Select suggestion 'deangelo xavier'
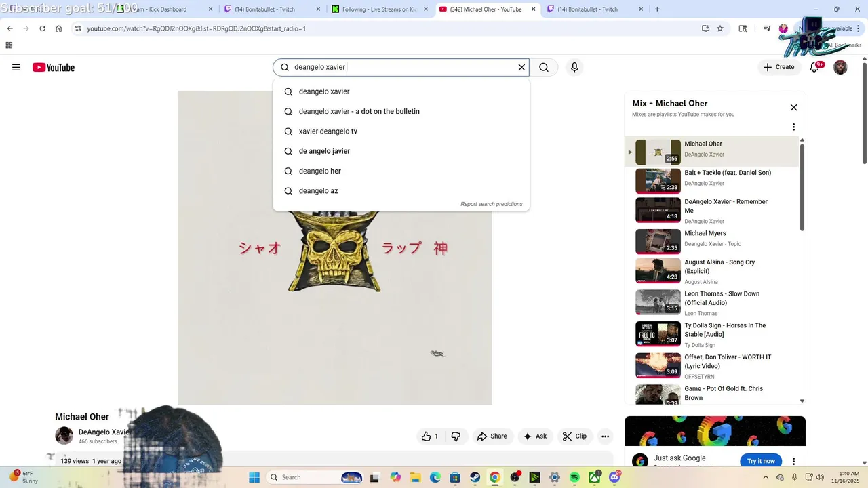This screenshot has height=488, width=868. coord(401,91)
